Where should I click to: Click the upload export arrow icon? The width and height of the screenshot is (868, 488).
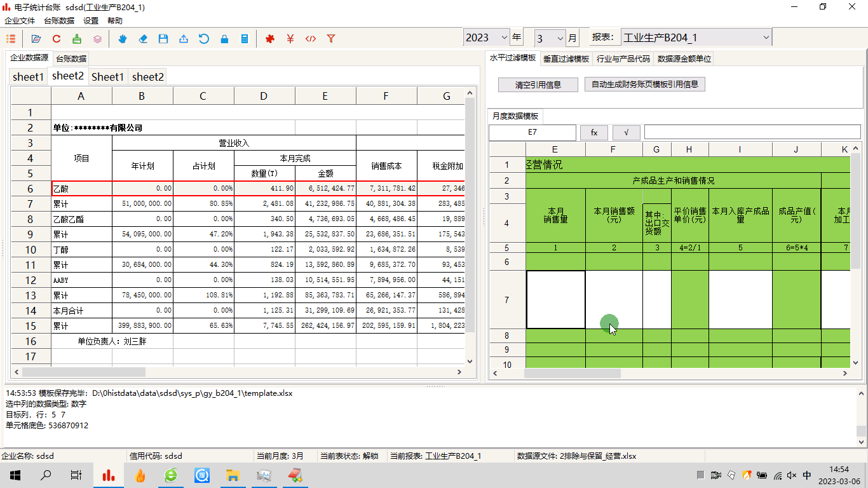tap(184, 39)
